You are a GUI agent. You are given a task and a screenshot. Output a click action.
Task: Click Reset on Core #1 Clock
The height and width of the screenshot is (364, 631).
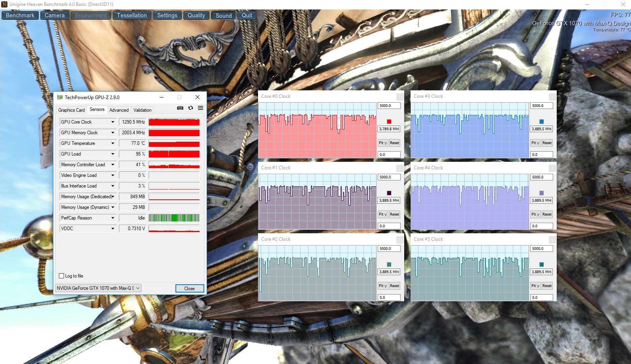coord(395,214)
